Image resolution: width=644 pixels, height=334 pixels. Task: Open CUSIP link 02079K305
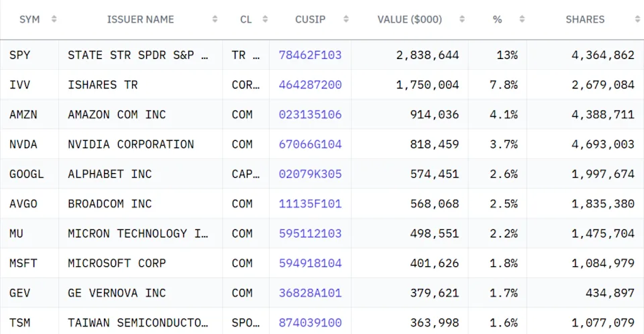click(310, 174)
